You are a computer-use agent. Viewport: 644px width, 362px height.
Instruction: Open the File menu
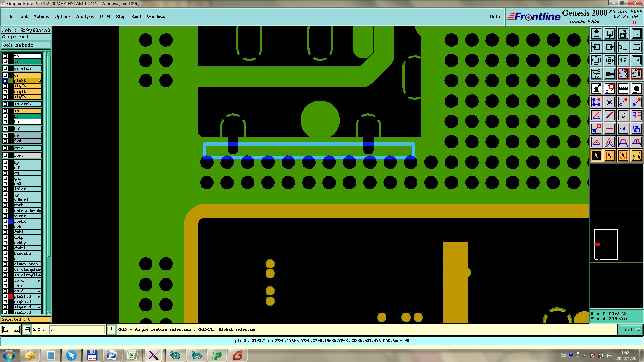click(9, 16)
